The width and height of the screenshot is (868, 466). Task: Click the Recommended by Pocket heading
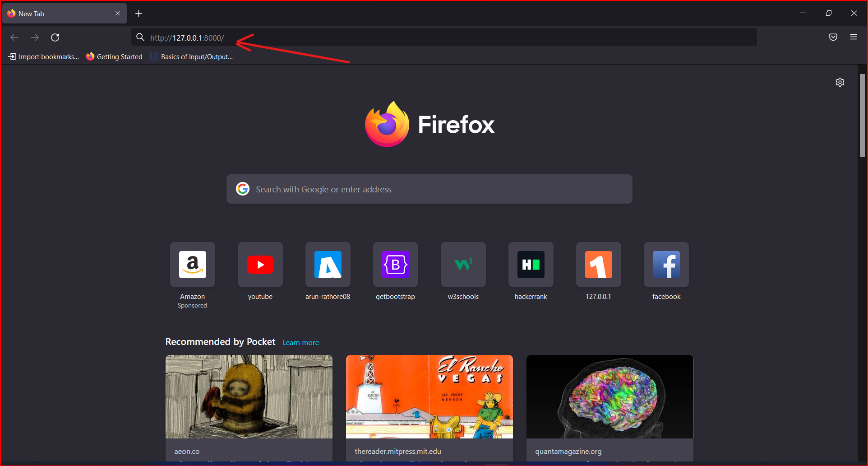(x=220, y=342)
